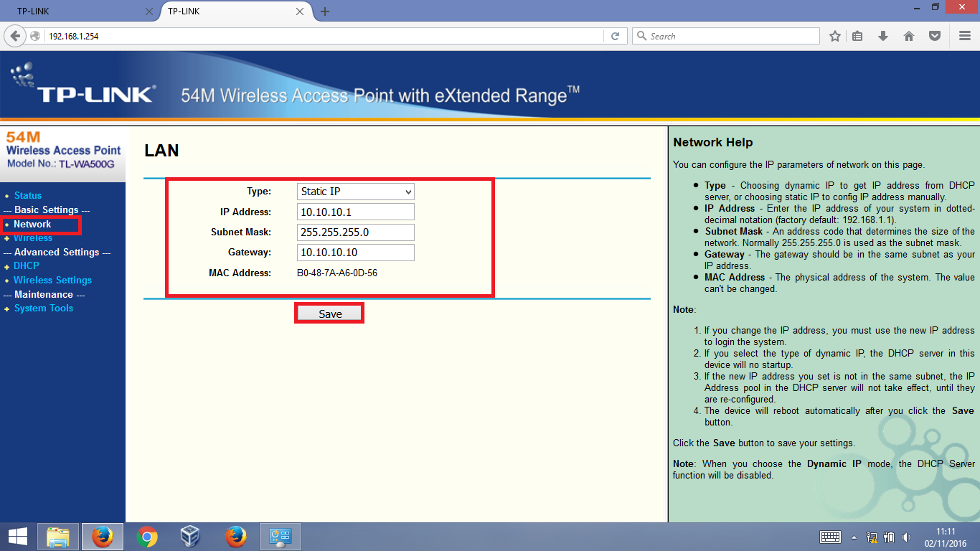The image size is (980, 551).
Task: Open Wireless Settings in sidebar
Action: pyautogui.click(x=52, y=280)
